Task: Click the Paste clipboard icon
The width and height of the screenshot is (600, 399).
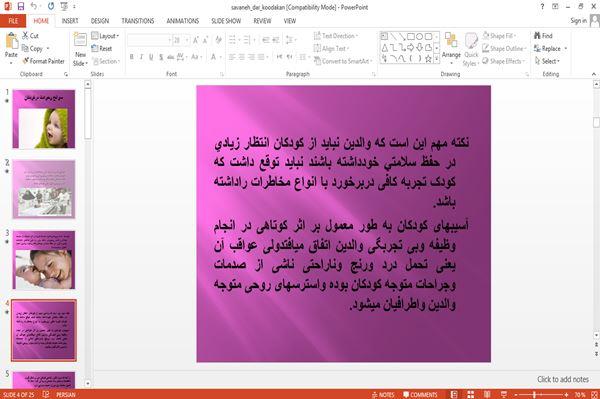Action: 11,41
